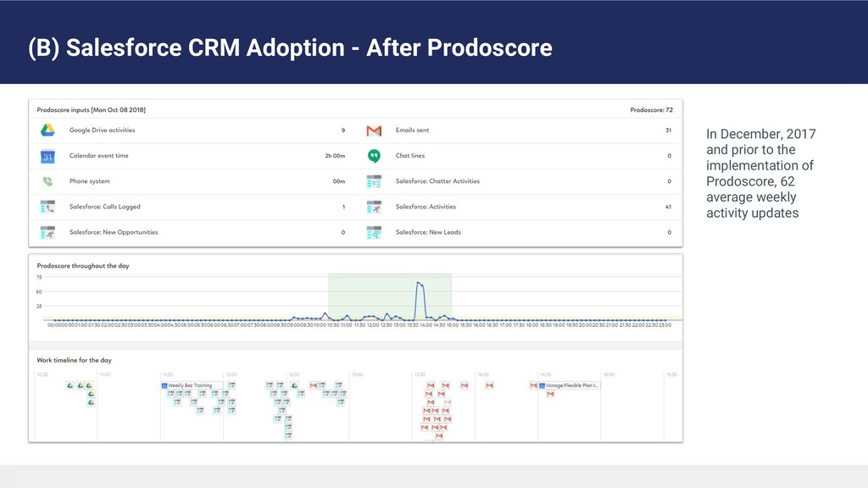868x488 pixels.
Task: Click the 13:00 marker in work timeline
Action: point(357,374)
